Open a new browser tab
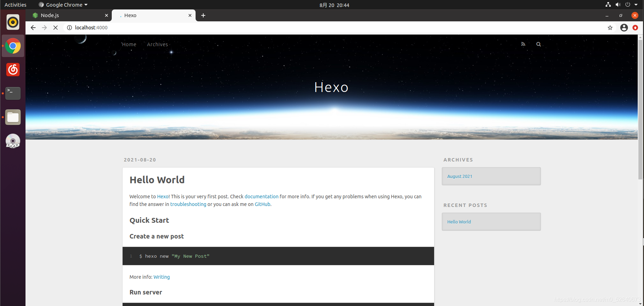The height and width of the screenshot is (306, 644). (x=203, y=15)
